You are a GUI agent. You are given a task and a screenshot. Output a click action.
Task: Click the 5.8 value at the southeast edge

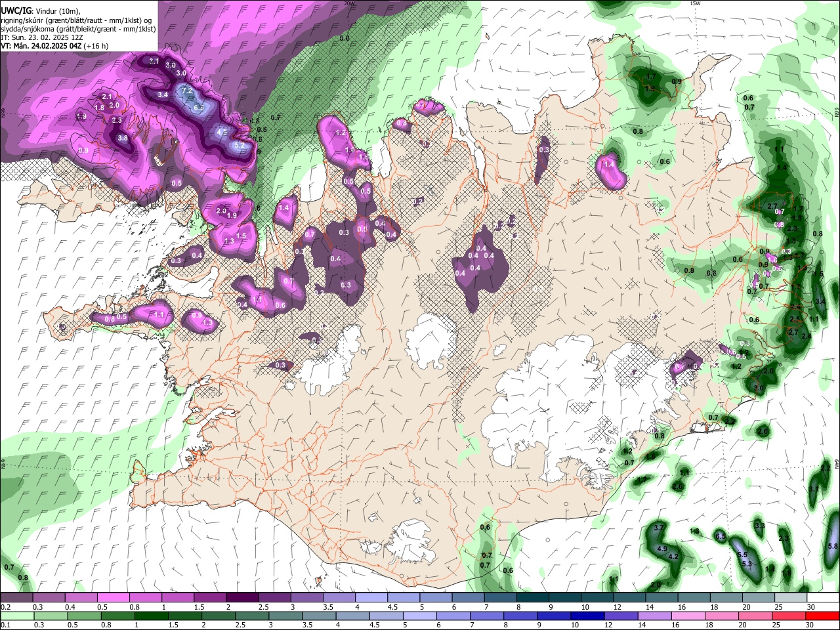click(x=833, y=546)
